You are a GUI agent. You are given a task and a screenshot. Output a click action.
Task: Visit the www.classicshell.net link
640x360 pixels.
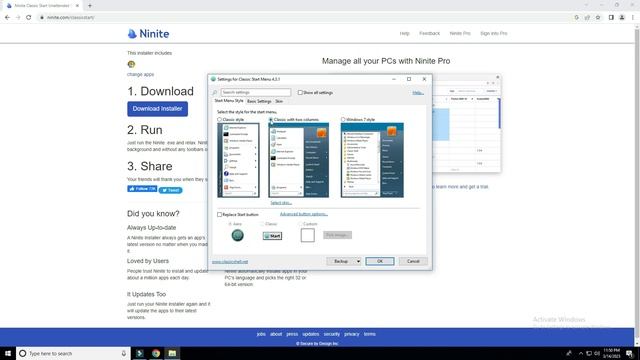tap(230, 262)
